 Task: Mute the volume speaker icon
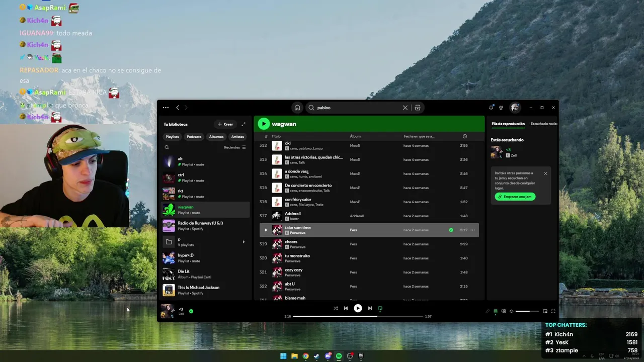click(512, 311)
